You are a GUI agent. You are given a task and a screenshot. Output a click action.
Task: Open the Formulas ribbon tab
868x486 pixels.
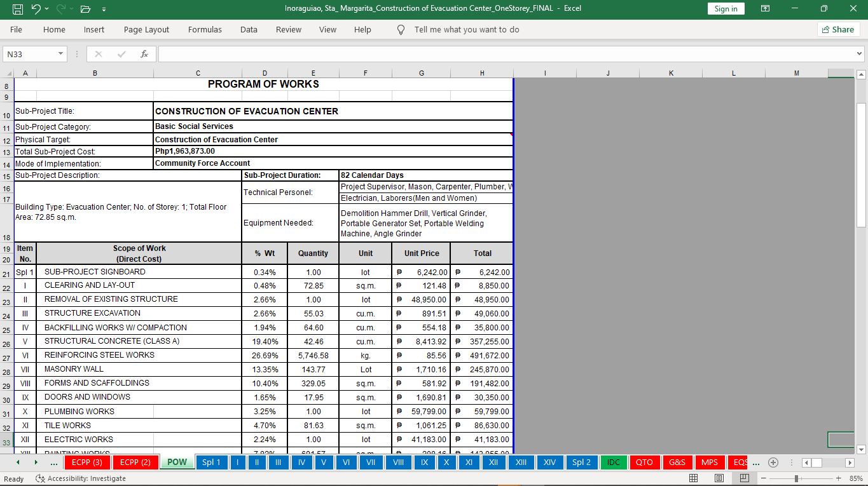tap(205, 30)
